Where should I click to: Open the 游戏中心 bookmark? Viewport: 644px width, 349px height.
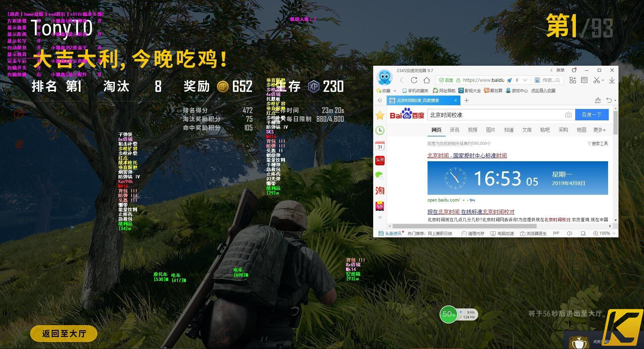[516, 91]
